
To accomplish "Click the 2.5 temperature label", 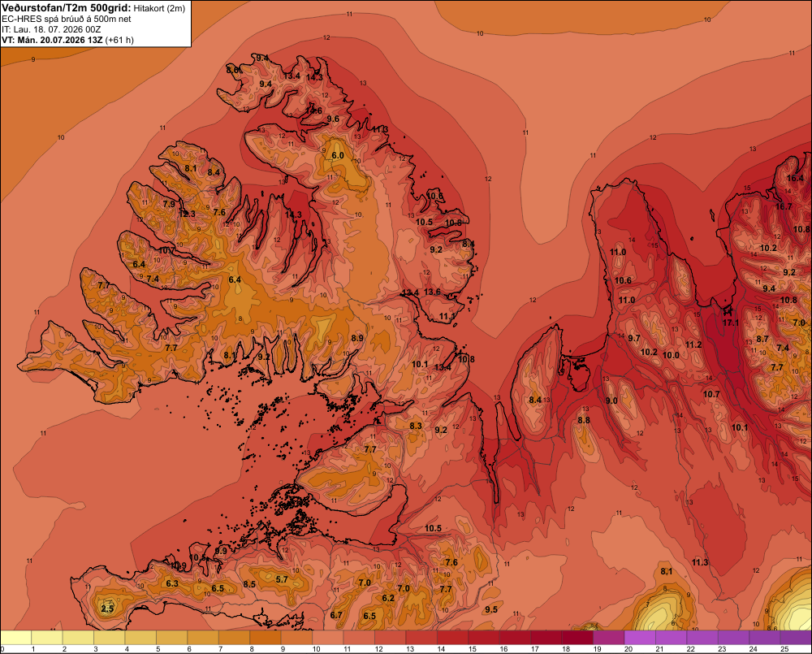I will pyautogui.click(x=107, y=609).
